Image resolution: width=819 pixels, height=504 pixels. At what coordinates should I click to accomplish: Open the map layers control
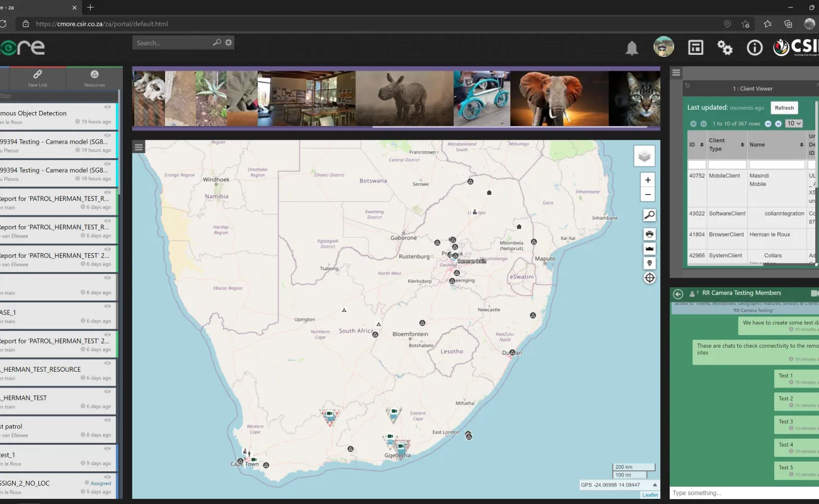[x=644, y=156]
